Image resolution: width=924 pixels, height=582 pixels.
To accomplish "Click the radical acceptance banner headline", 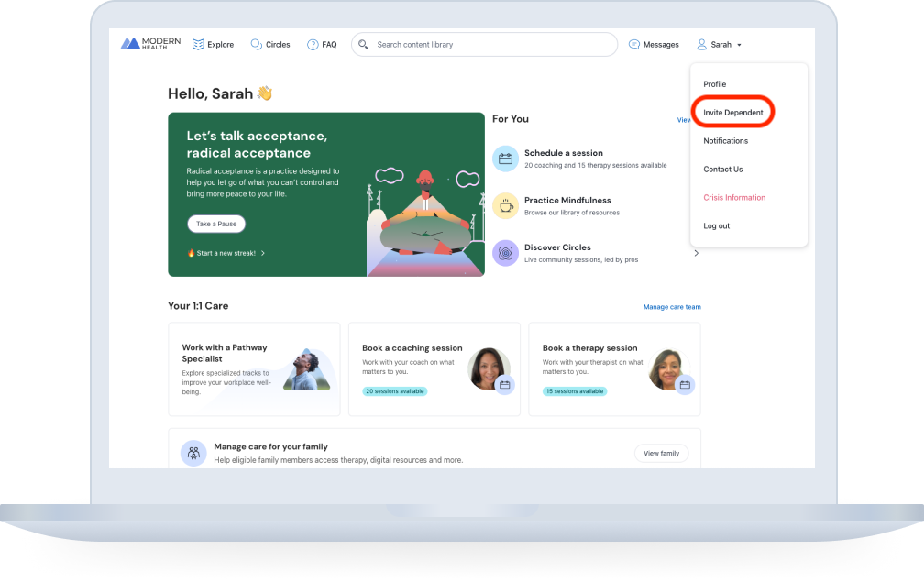I will [x=257, y=144].
